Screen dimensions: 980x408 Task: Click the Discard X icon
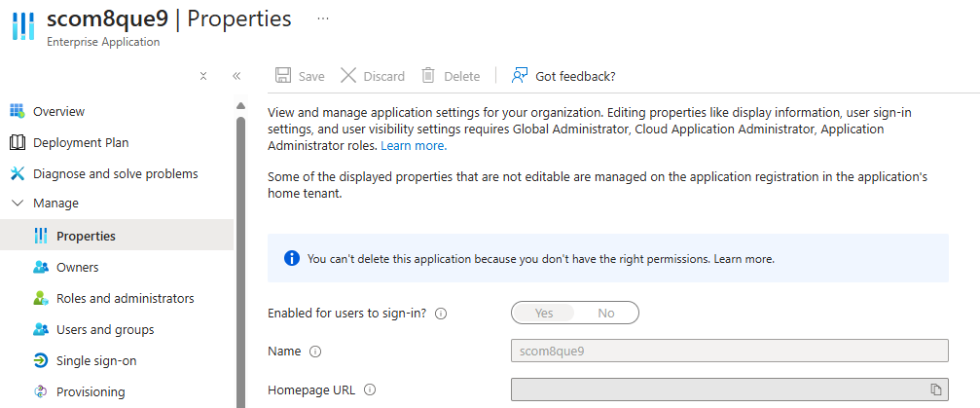click(x=347, y=76)
